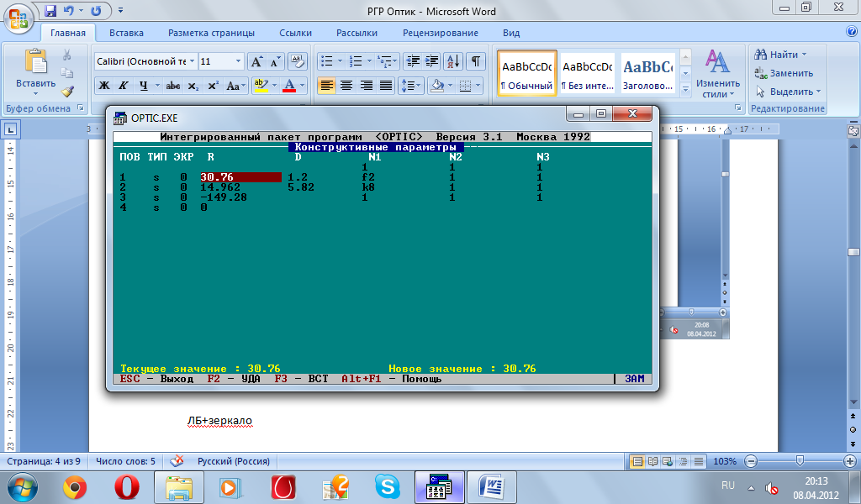Increase font size with the grow font icon

pos(256,61)
